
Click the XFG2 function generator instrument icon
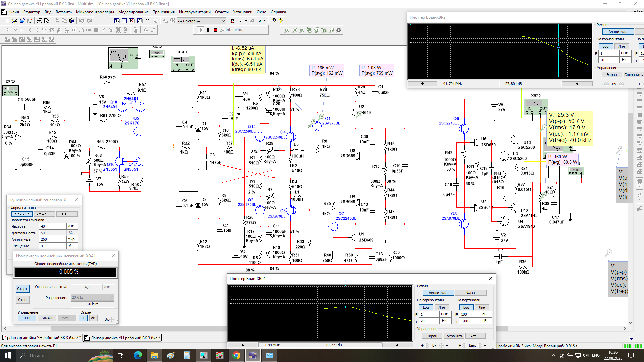click(x=10, y=90)
